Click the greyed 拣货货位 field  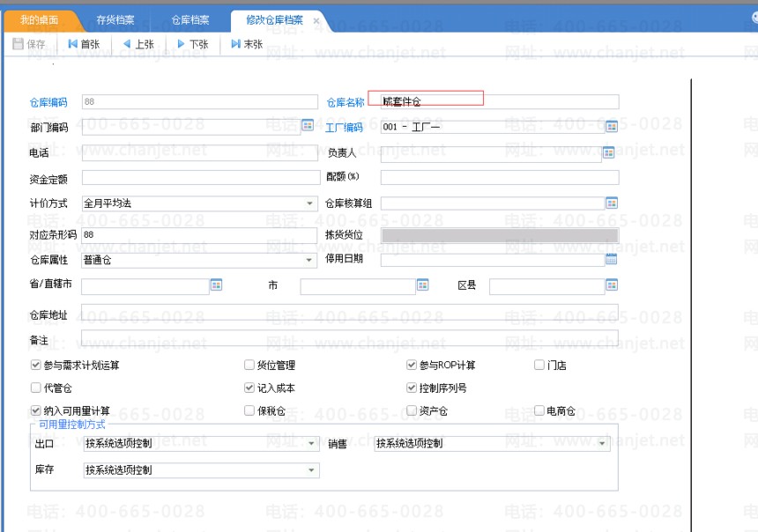pos(500,235)
